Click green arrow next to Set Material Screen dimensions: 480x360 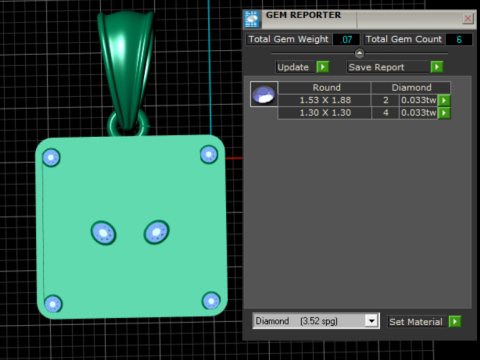pyautogui.click(x=455, y=322)
